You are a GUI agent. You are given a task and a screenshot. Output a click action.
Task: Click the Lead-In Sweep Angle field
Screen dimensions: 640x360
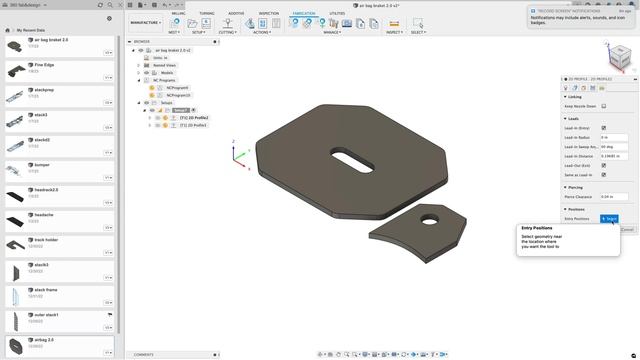coord(614,147)
